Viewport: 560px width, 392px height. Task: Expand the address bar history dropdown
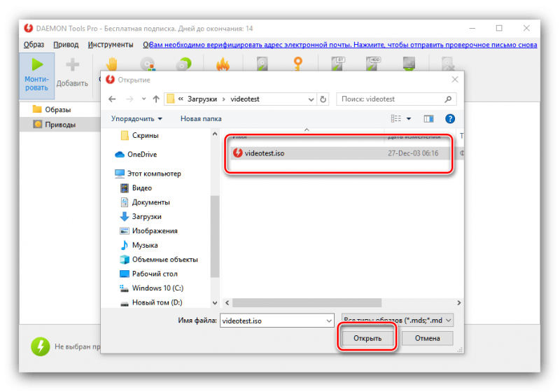pos(311,99)
